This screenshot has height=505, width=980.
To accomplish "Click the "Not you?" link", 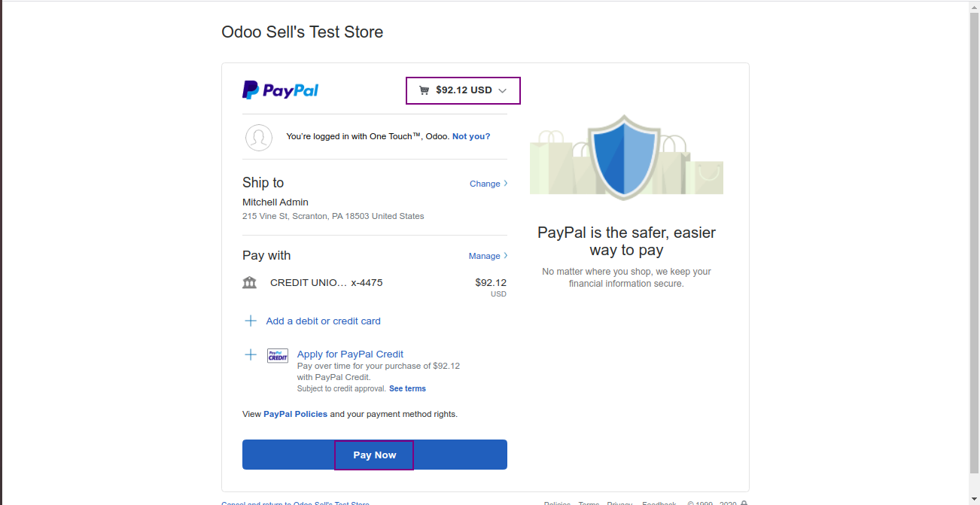I will (471, 136).
